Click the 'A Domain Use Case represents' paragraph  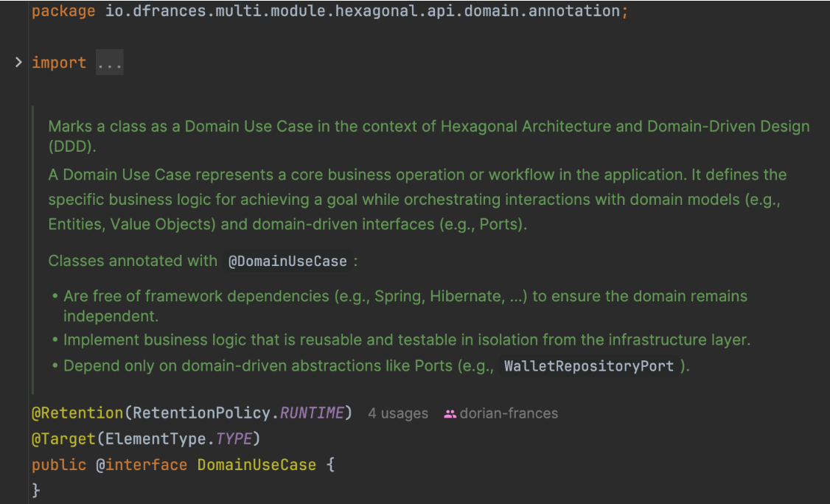417,200
